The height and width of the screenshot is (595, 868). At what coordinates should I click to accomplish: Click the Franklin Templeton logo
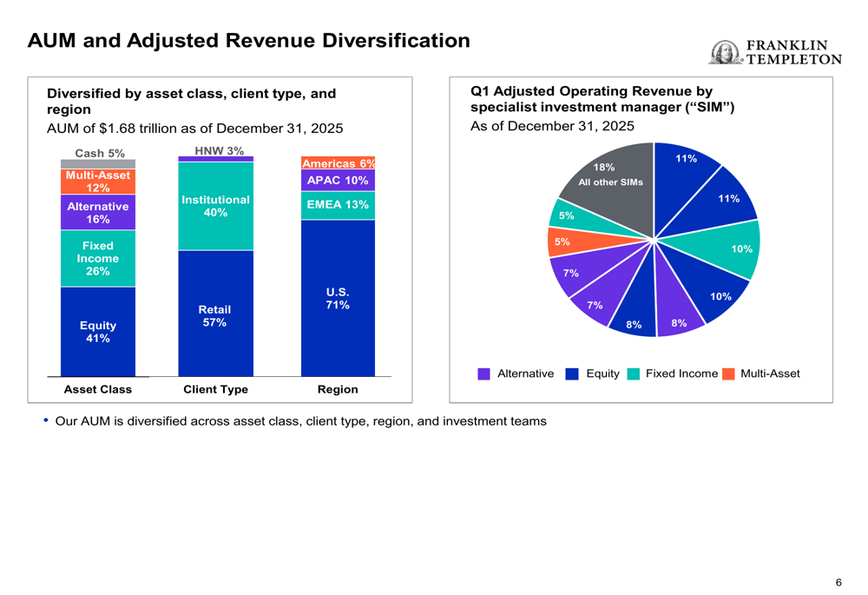(x=775, y=52)
